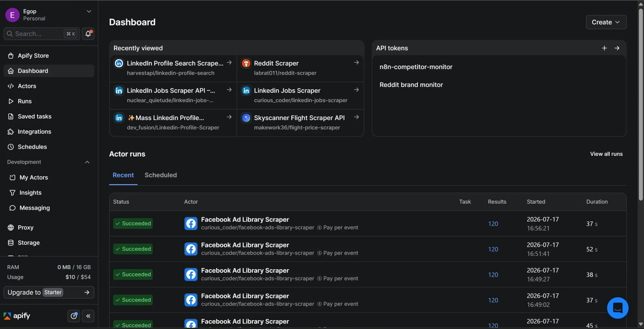The image size is (644, 329).
Task: Click the Skyscanner Flight Scraper API icon
Action: [246, 118]
